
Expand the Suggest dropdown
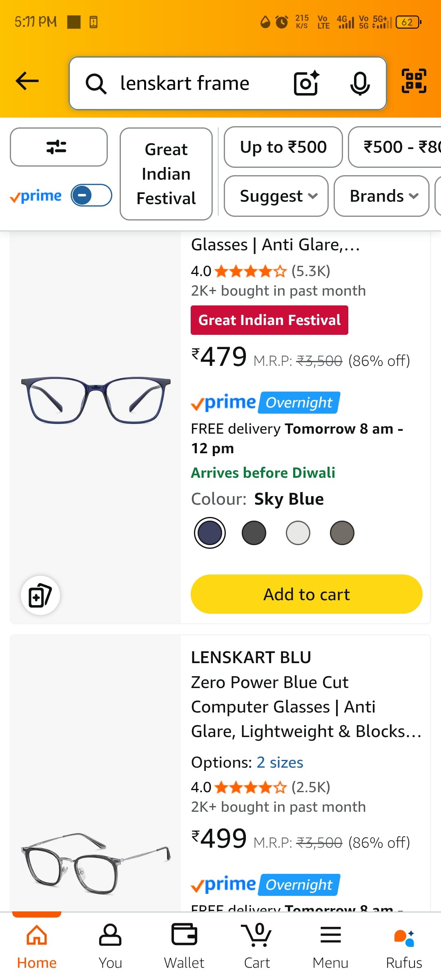pyautogui.click(x=276, y=196)
